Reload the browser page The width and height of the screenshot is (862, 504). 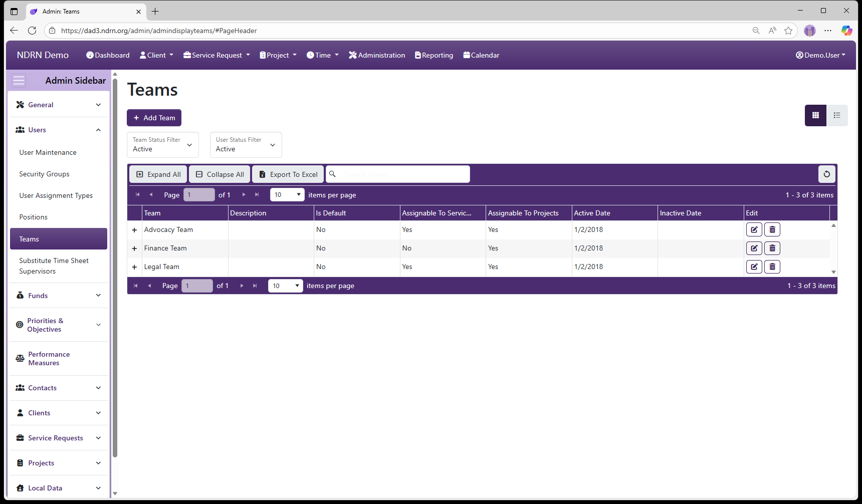click(32, 31)
